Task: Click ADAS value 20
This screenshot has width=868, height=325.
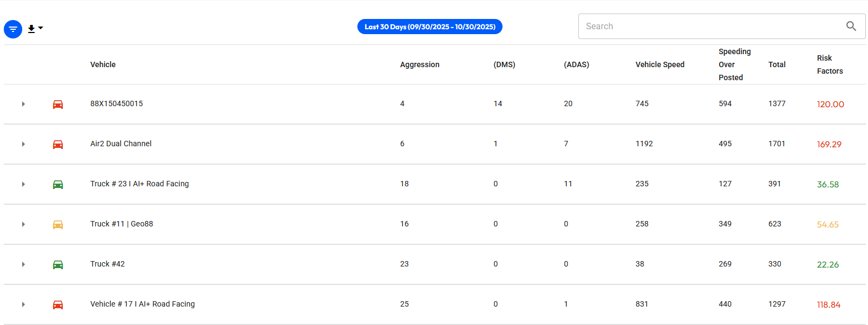Action: click(568, 103)
